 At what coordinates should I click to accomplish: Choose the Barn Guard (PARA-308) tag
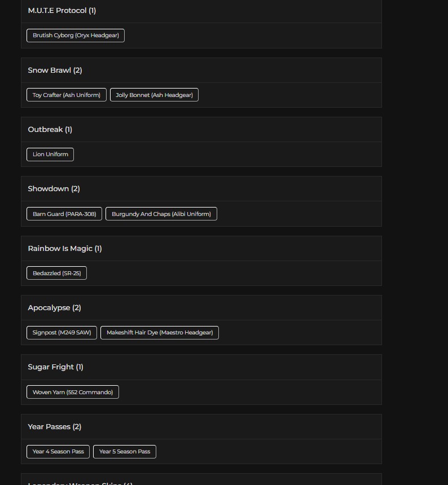pyautogui.click(x=64, y=214)
